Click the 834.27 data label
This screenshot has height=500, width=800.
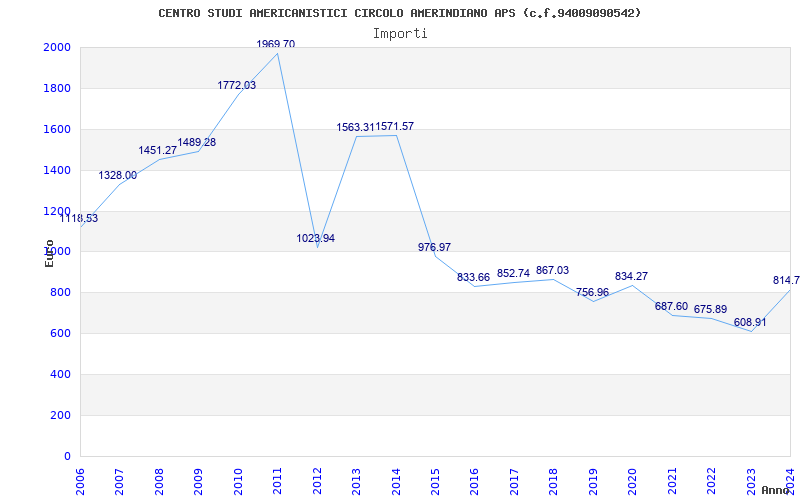[632, 277]
